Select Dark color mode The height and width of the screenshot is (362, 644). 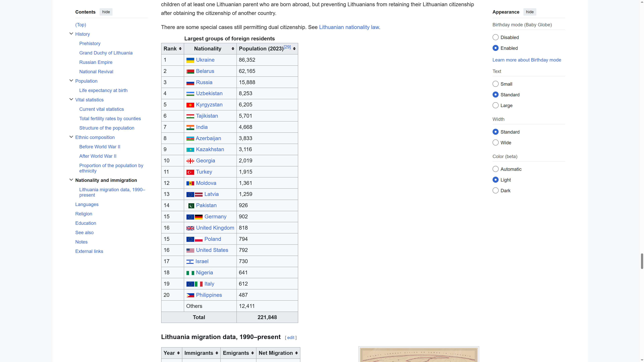click(x=495, y=191)
